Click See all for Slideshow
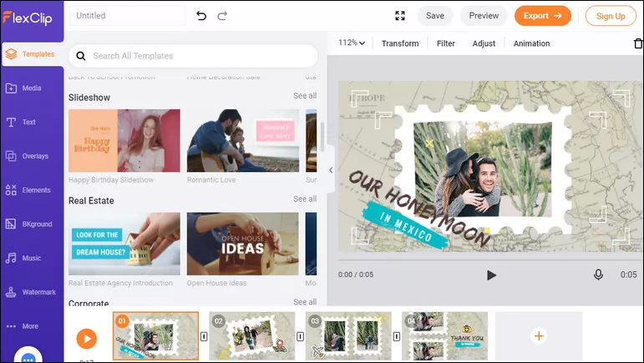 (x=305, y=96)
